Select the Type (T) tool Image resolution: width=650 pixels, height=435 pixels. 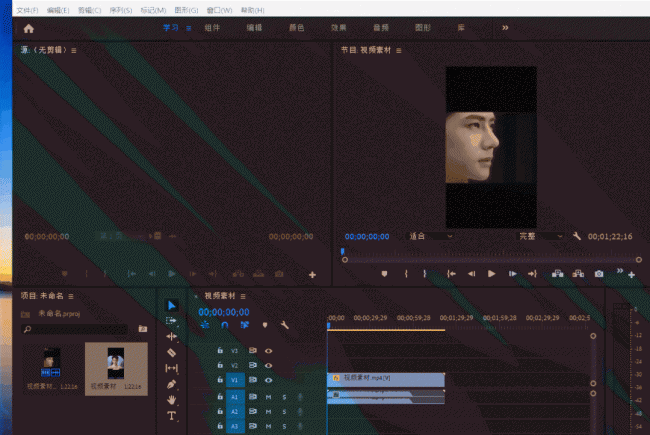(171, 416)
